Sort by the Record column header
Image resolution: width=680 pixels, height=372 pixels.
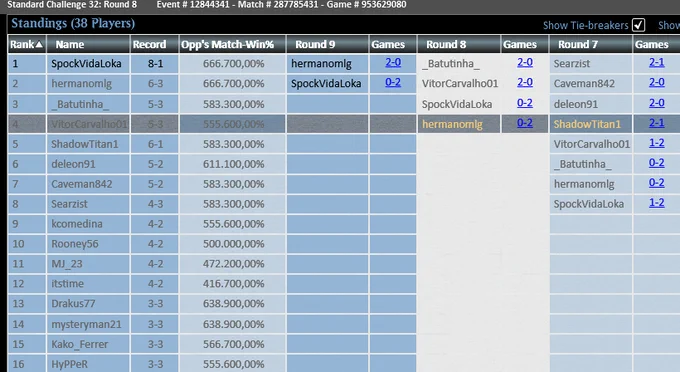[x=154, y=44]
